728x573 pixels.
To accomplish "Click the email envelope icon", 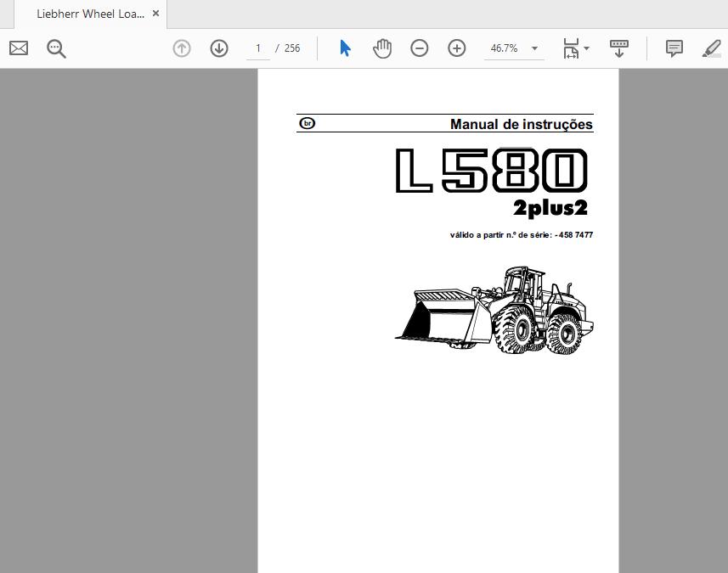I will pyautogui.click(x=19, y=48).
